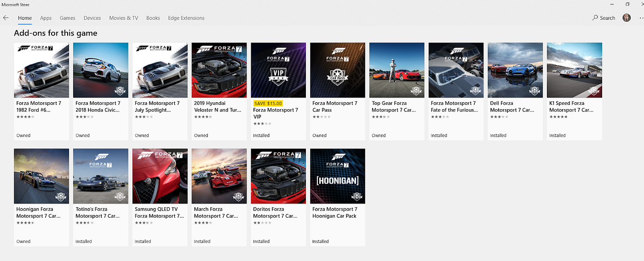Viewport: 644px width, 261px height.
Task: Click the Totino's Forza Motorsport 7 title
Action: (98, 213)
